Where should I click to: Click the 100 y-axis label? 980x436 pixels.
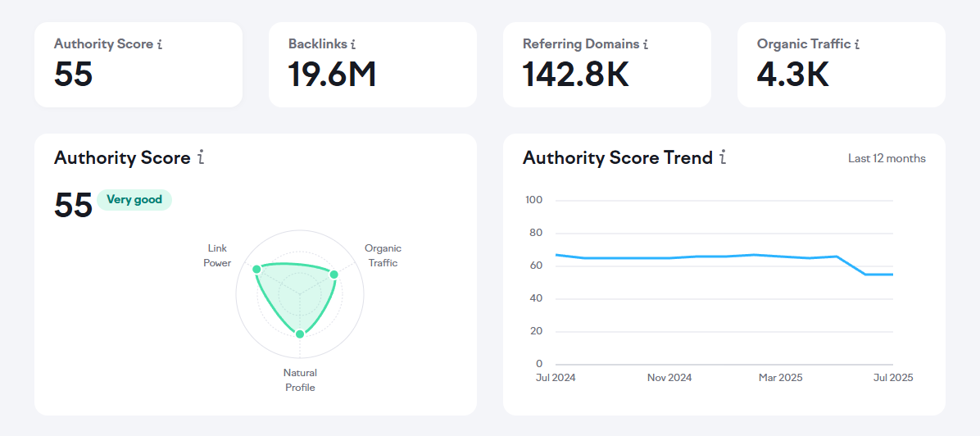coord(534,200)
